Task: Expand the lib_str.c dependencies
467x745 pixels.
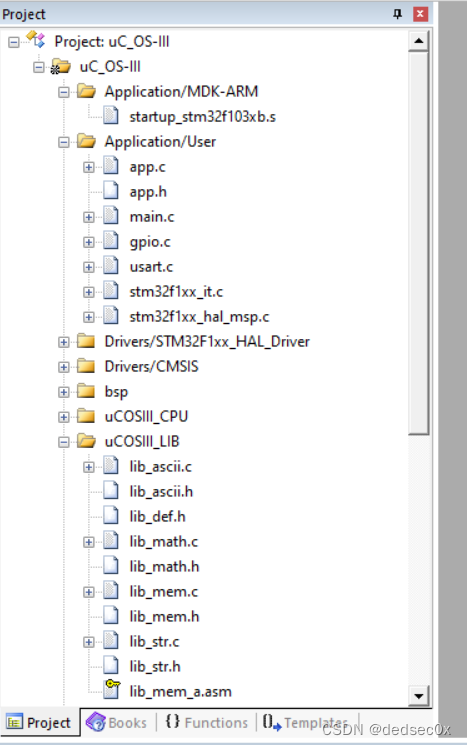Action: [89, 642]
